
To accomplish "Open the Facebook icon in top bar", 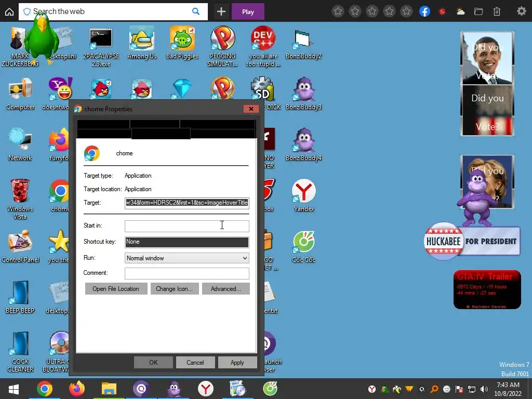I will click(424, 11).
